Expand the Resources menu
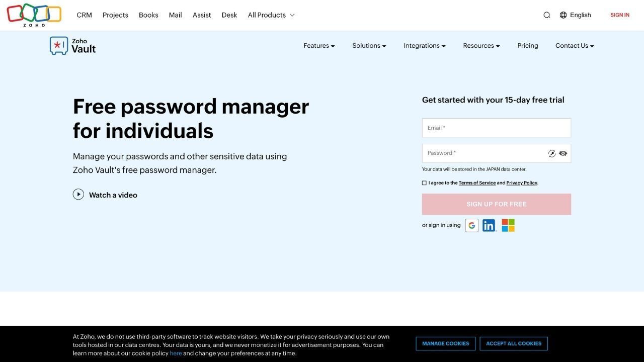 (x=481, y=46)
